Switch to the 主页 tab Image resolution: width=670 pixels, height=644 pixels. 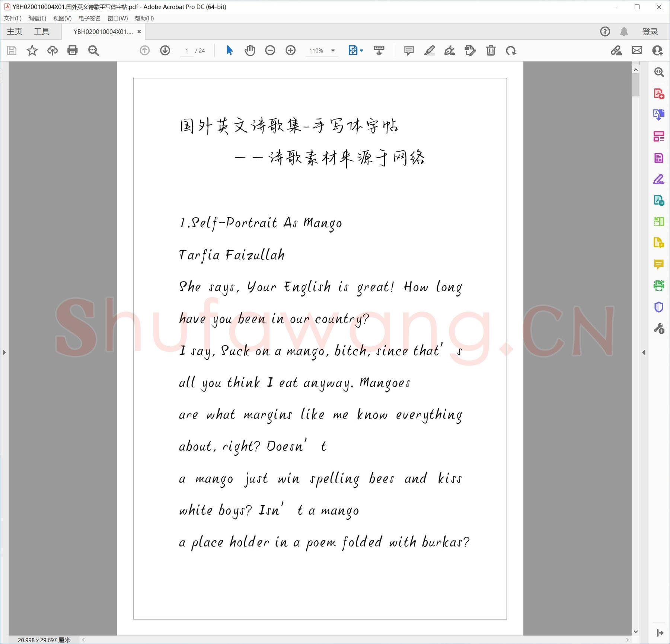click(15, 32)
